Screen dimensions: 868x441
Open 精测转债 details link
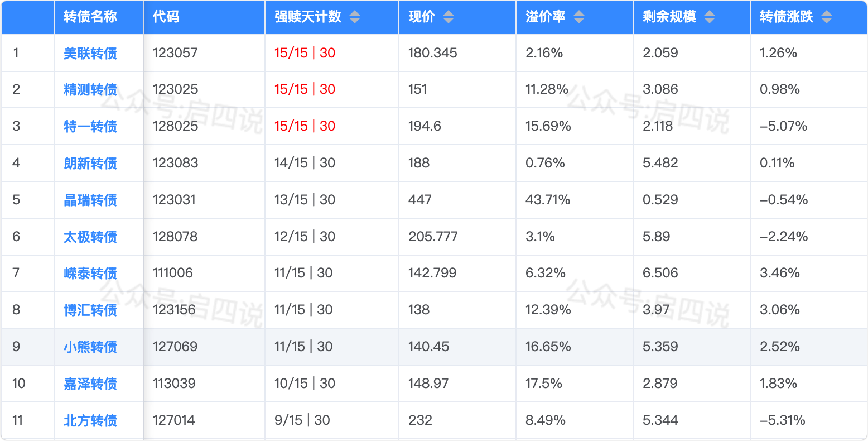click(90, 89)
